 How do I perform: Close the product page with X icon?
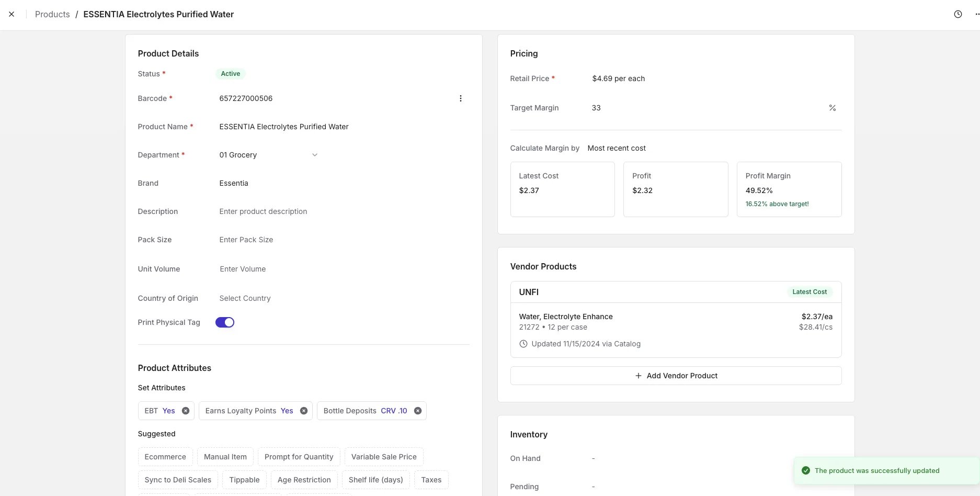pos(12,14)
